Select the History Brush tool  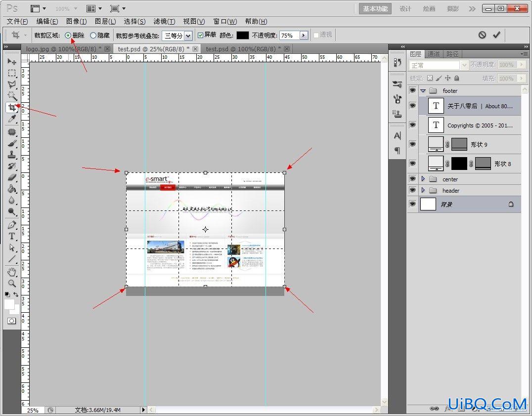[12, 166]
